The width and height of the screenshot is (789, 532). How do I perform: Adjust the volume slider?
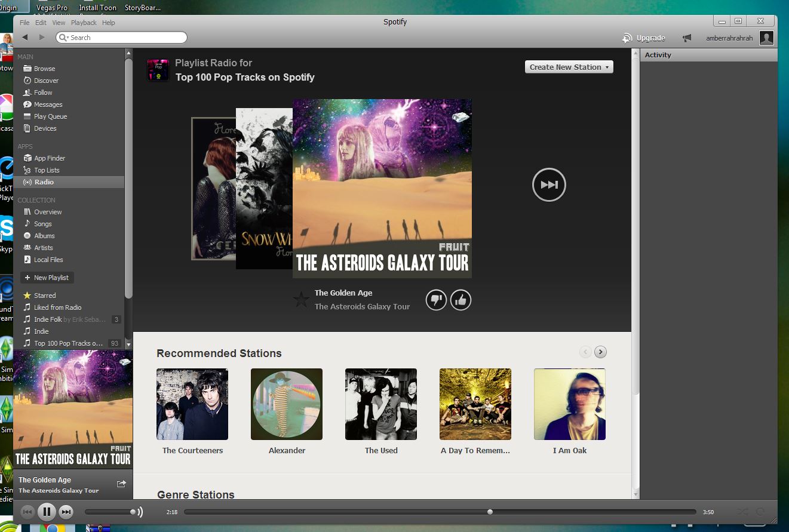coord(110,512)
